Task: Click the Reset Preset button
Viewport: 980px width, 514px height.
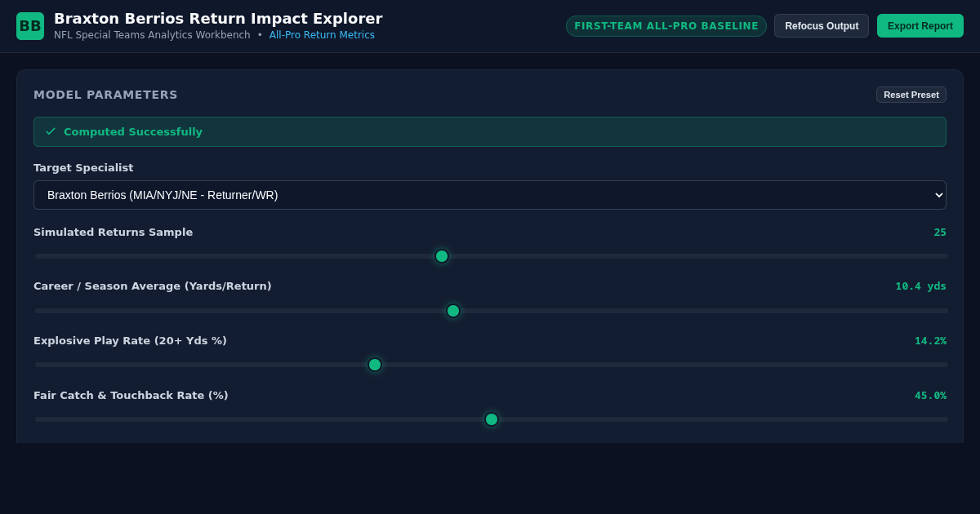Action: tap(911, 95)
